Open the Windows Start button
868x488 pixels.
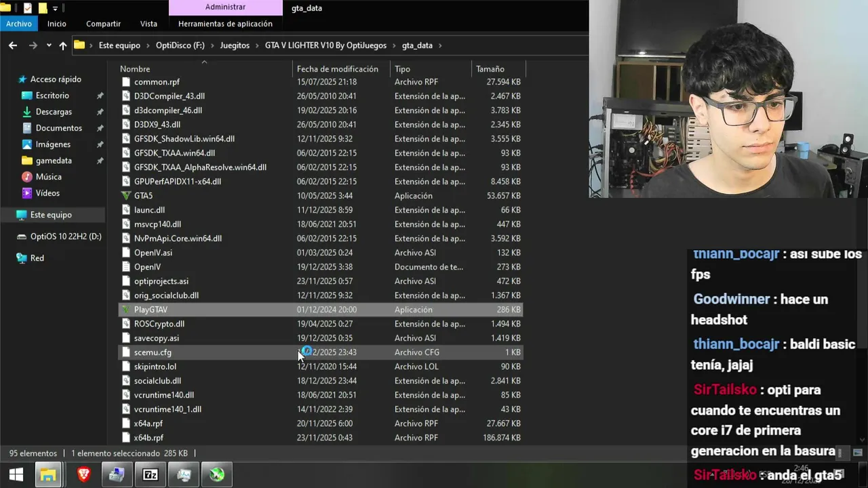16,474
